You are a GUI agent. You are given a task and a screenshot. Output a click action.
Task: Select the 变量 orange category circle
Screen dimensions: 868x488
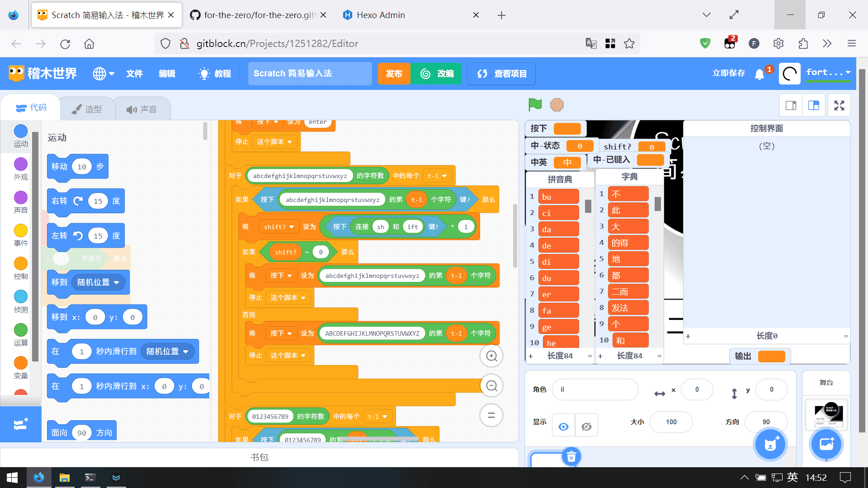coord(21,363)
